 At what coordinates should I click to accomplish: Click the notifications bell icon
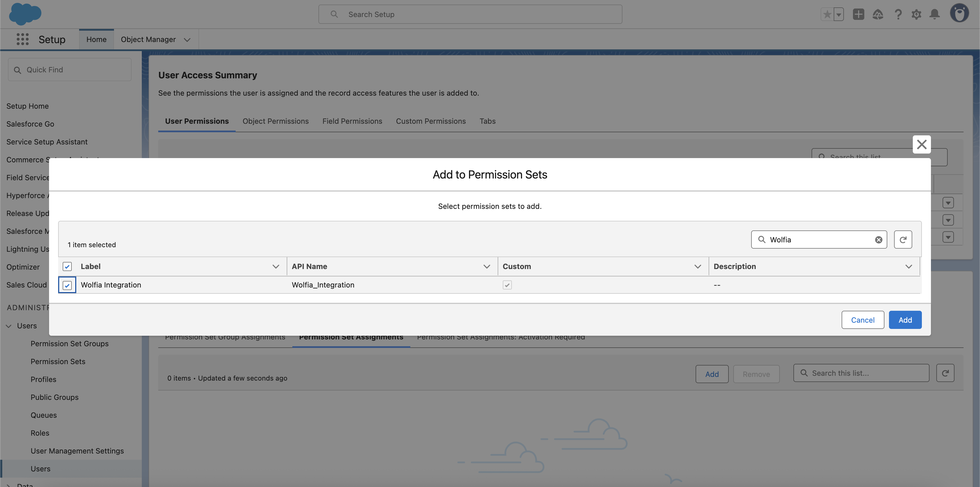(x=935, y=14)
